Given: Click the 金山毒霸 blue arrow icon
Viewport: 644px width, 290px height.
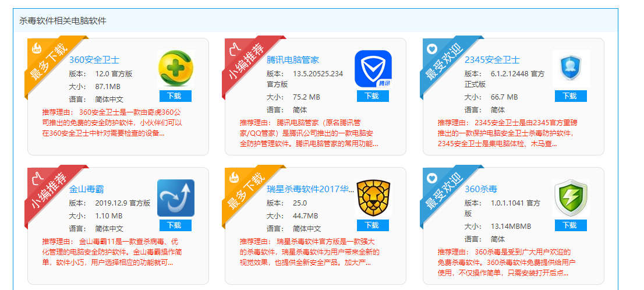Looking at the screenshot, I should pyautogui.click(x=176, y=198).
